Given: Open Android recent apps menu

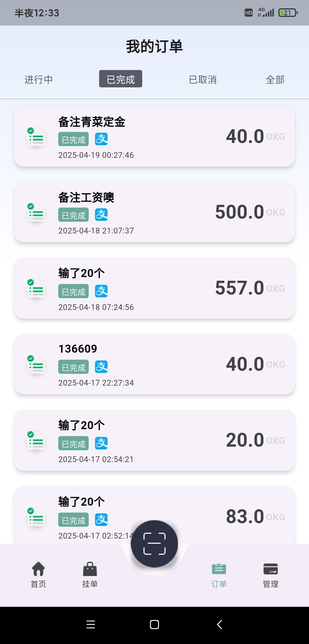Looking at the screenshot, I should click(x=91, y=625).
